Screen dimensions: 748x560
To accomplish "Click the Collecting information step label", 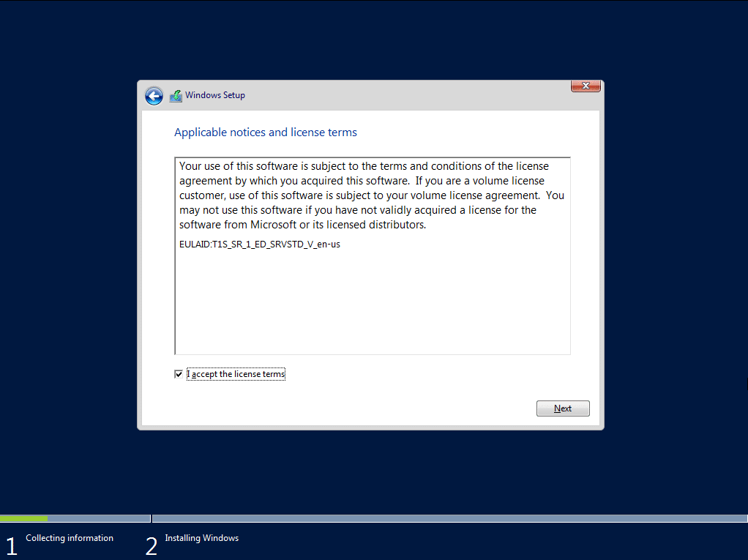I will point(70,537).
